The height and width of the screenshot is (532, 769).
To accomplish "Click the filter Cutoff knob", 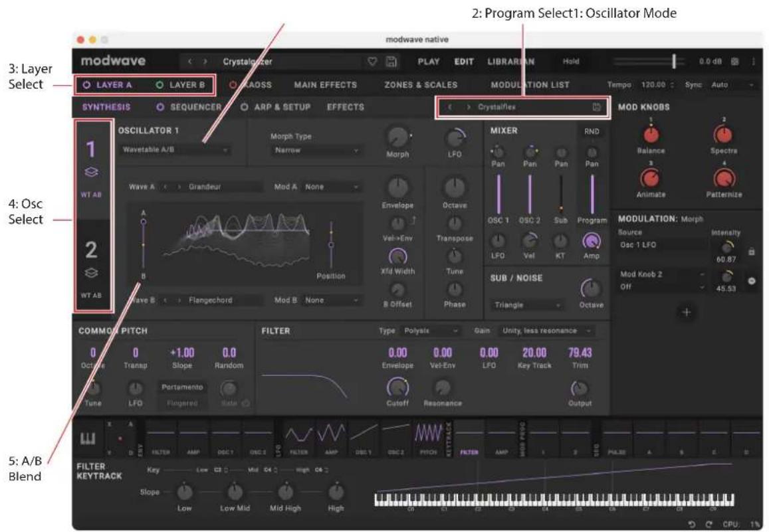I will pyautogui.click(x=397, y=387).
